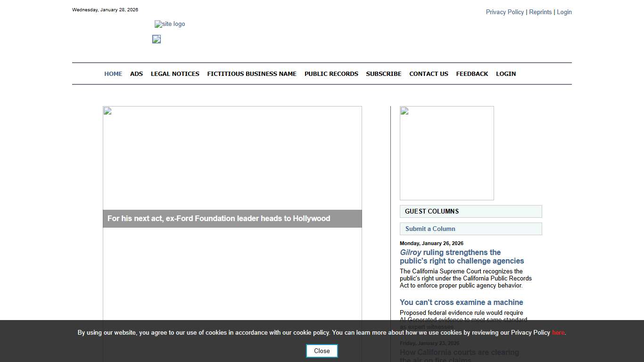Click Login in the main navigation bar
This screenshot has height=362, width=644.
(x=506, y=74)
